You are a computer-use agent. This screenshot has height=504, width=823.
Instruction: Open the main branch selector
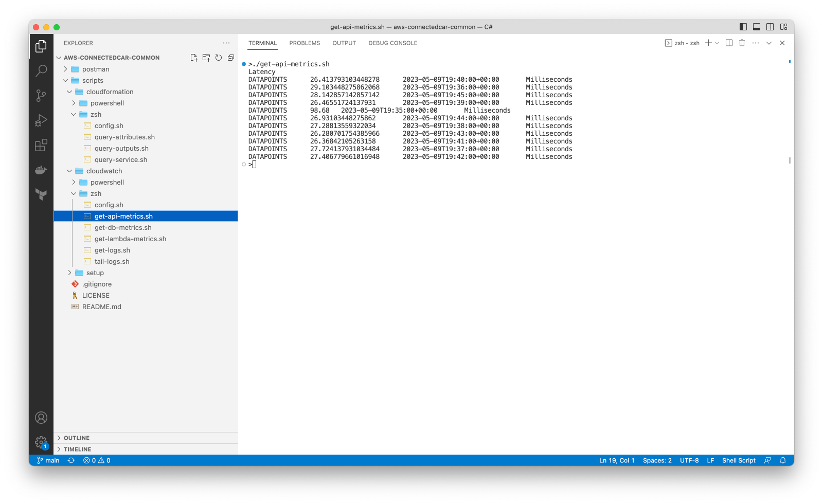pos(48,460)
